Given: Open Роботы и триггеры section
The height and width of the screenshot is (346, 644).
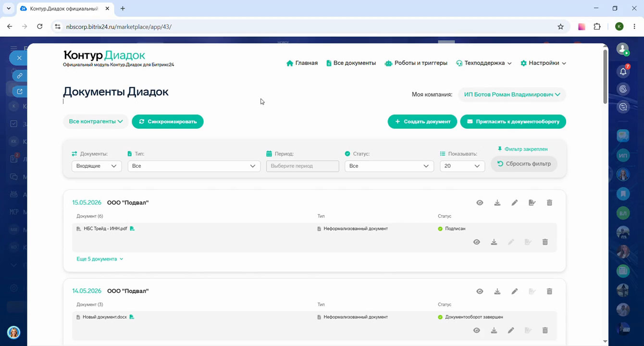Looking at the screenshot, I should (x=416, y=63).
